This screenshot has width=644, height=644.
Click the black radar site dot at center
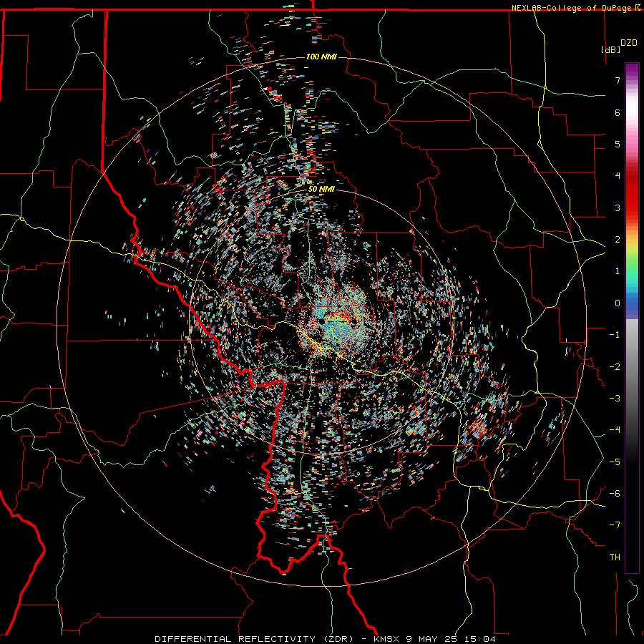(x=321, y=321)
